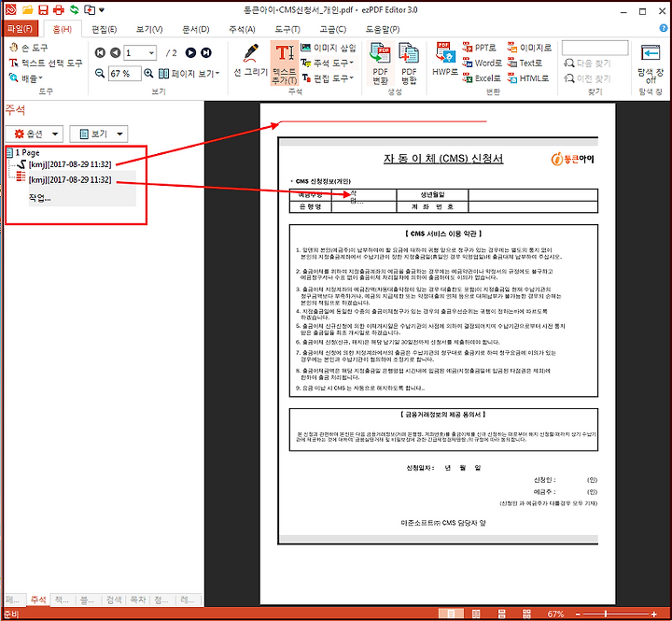The height and width of the screenshot is (621, 672).
Task: Switch to the Edit (편집) ribbon tab
Action: tap(105, 29)
